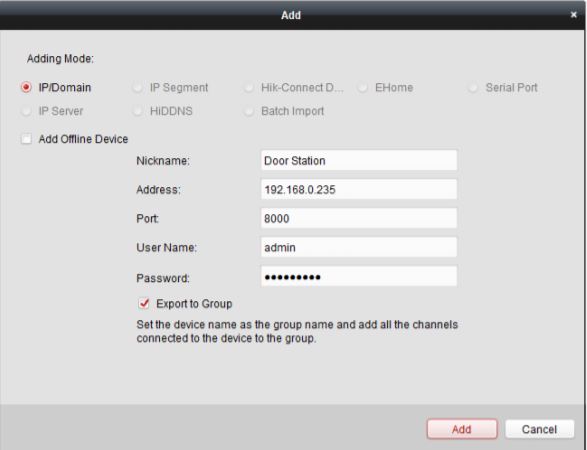
Task: Uncheck the Export to Group checkbox
Action: (144, 303)
